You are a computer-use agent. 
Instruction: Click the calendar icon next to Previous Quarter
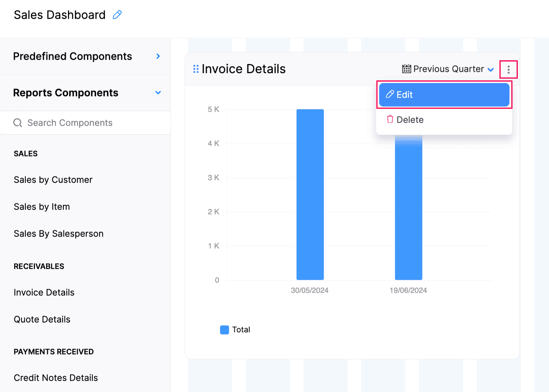[406, 69]
